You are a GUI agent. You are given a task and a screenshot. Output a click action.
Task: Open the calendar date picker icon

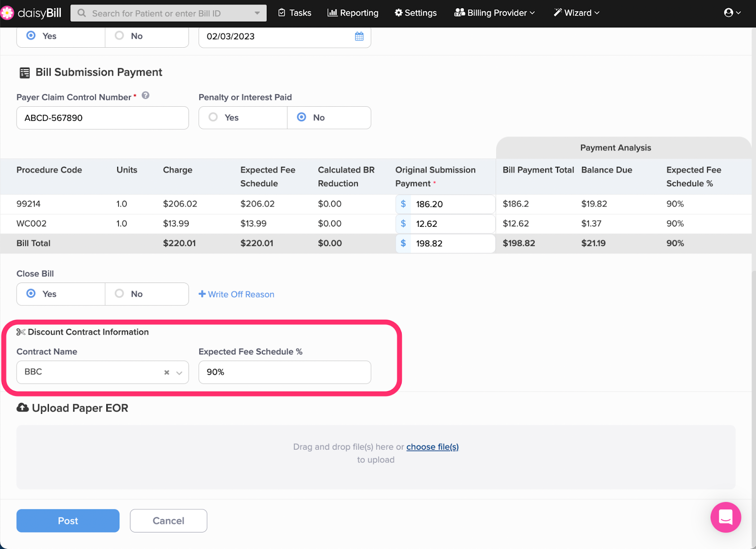click(x=359, y=36)
